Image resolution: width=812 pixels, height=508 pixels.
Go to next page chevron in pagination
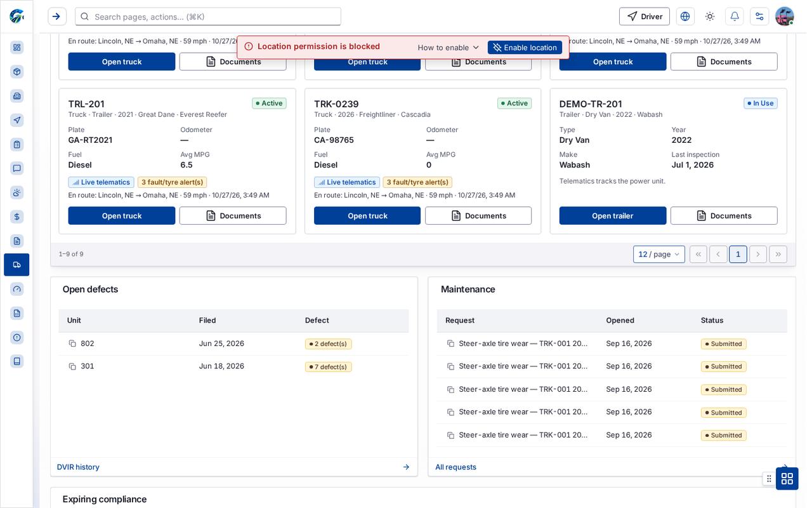click(758, 254)
